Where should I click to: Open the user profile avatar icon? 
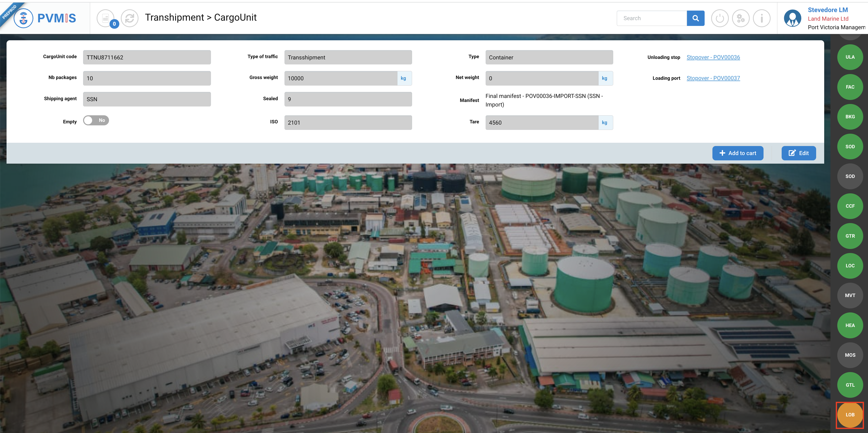792,18
